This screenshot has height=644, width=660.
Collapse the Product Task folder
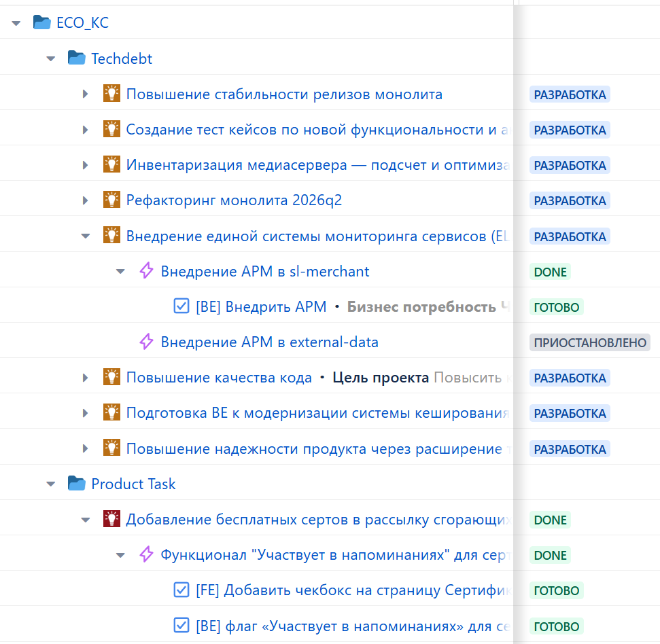(x=51, y=484)
